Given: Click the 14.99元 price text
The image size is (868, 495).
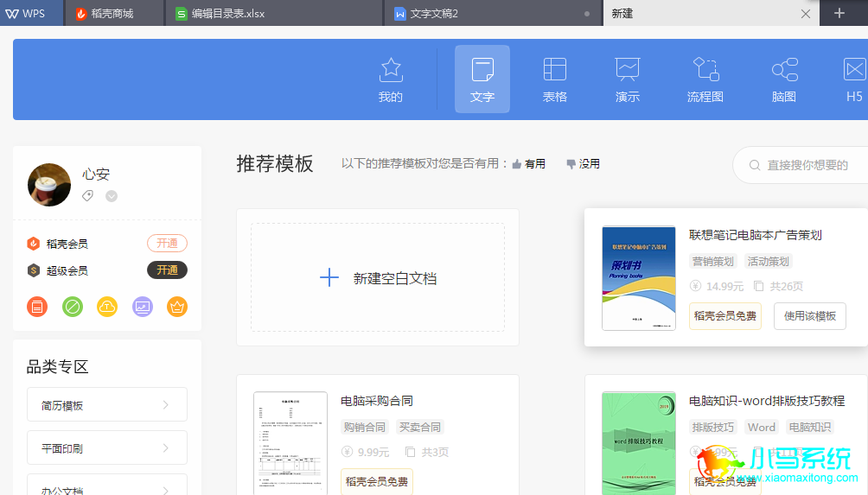Looking at the screenshot, I should (724, 287).
